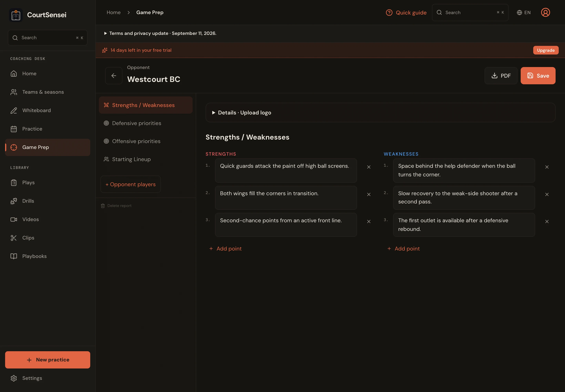Go to Practice in sidebar

pyautogui.click(x=47, y=129)
